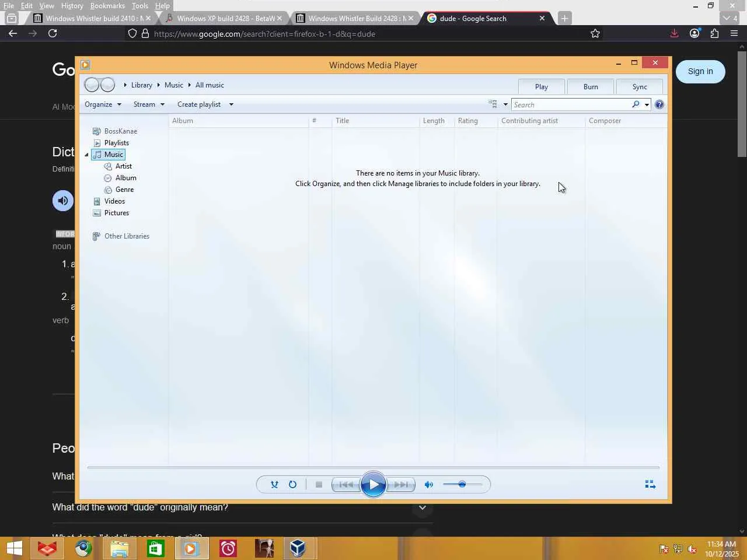Viewport: 747px width, 560px height.
Task: Open the Firefox History menu
Action: tap(72, 6)
